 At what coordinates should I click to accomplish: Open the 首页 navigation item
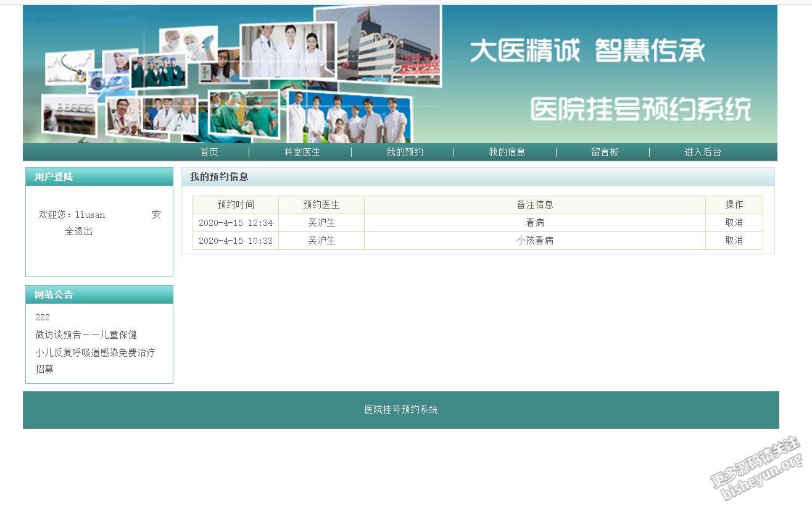209,152
